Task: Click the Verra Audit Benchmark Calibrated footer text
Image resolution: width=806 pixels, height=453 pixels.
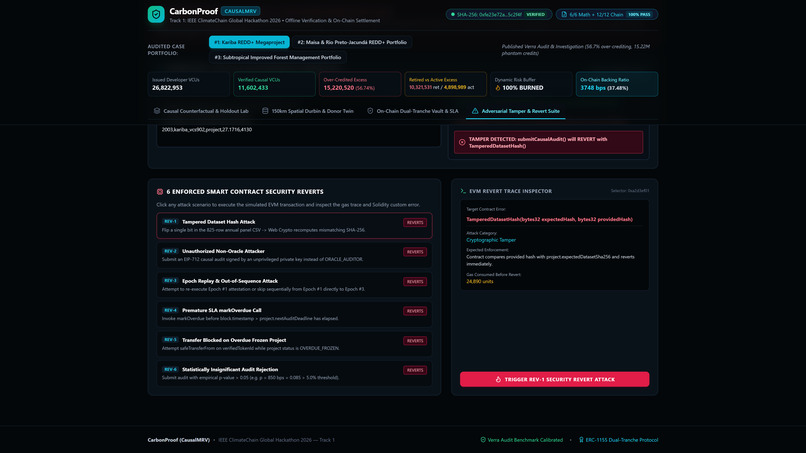Action: coord(525,440)
